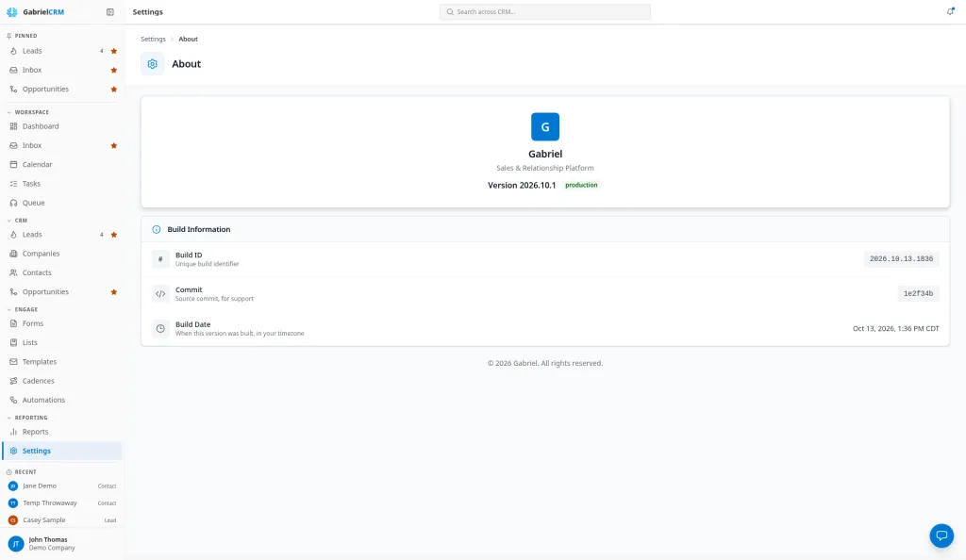Click the Build Information info icon
Image resolution: width=966 pixels, height=560 pixels.
pos(157,229)
